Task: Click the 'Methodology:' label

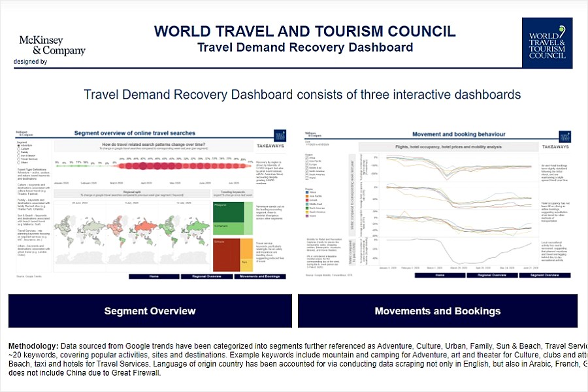Action: (x=33, y=346)
